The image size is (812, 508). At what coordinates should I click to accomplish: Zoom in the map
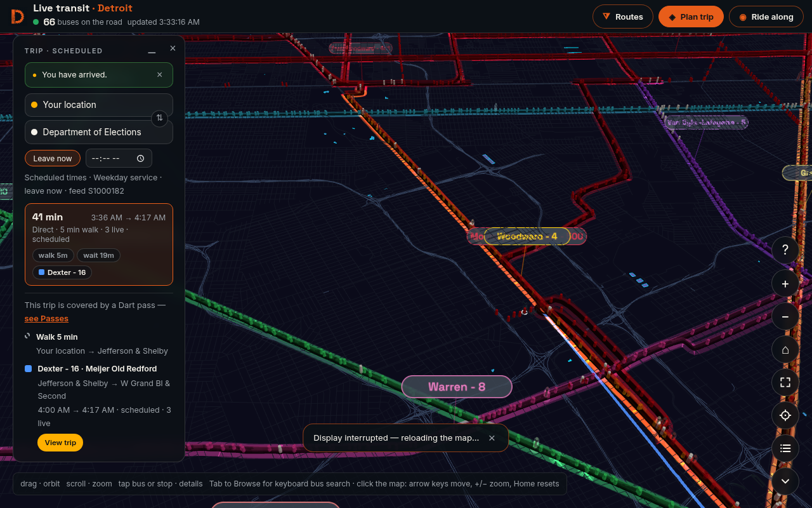pyautogui.click(x=785, y=284)
